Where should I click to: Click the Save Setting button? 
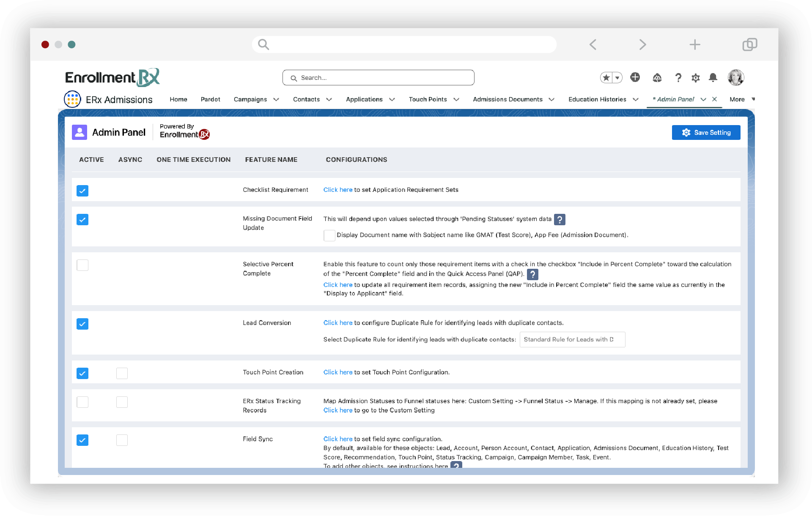[x=706, y=133]
